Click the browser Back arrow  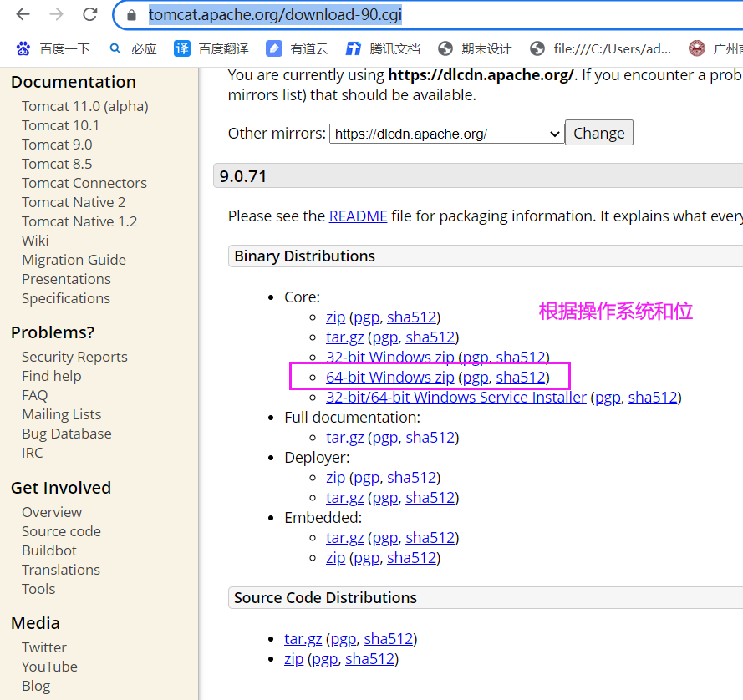pos(23,15)
